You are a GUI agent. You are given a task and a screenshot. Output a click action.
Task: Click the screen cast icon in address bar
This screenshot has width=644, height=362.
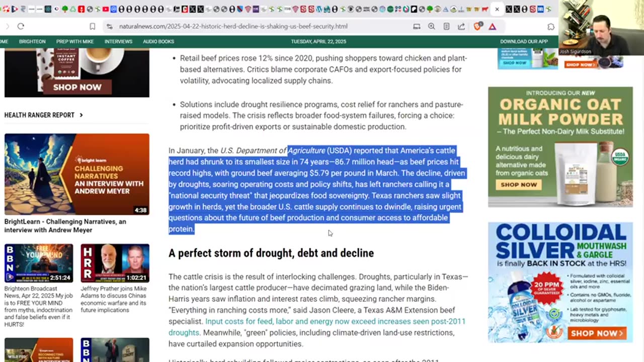tap(417, 27)
